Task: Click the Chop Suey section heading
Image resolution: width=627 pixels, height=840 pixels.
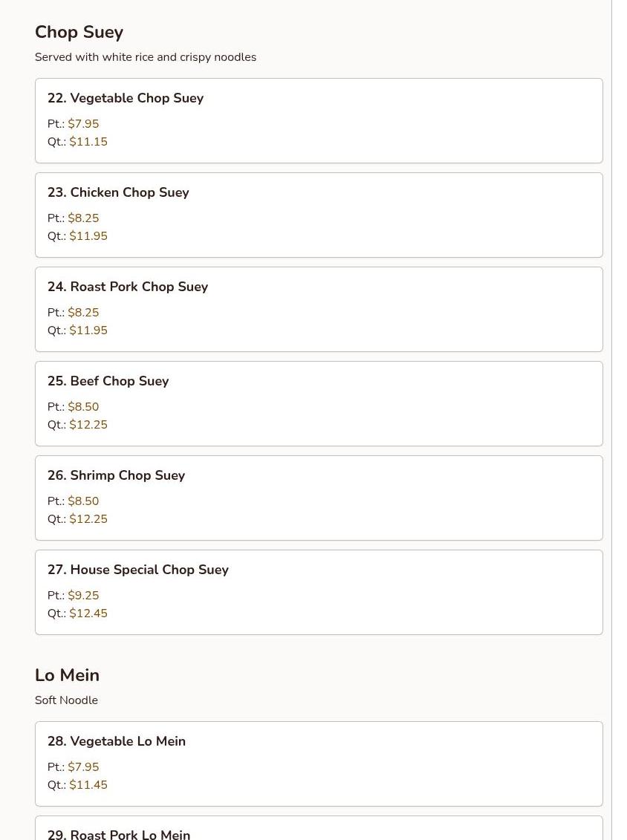Action: coord(79,32)
